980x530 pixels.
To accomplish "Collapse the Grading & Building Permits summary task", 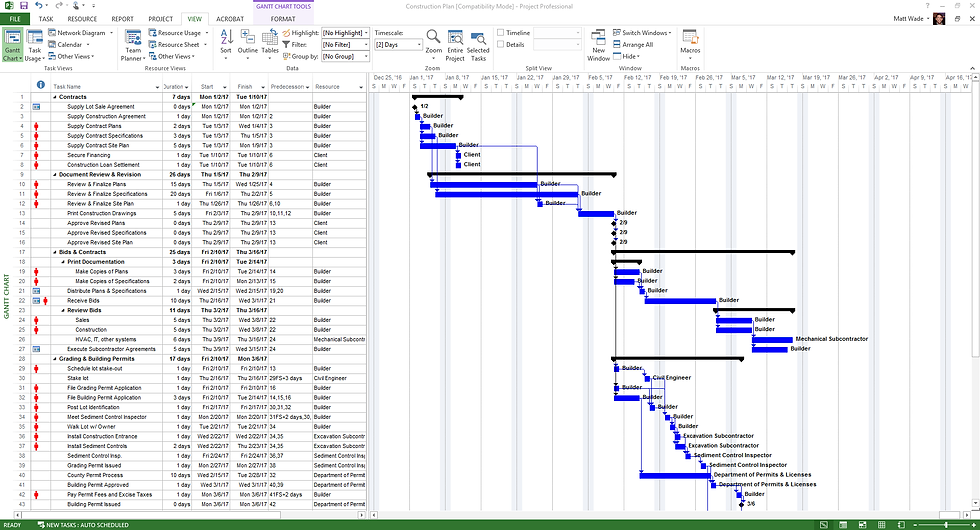I will point(55,359).
